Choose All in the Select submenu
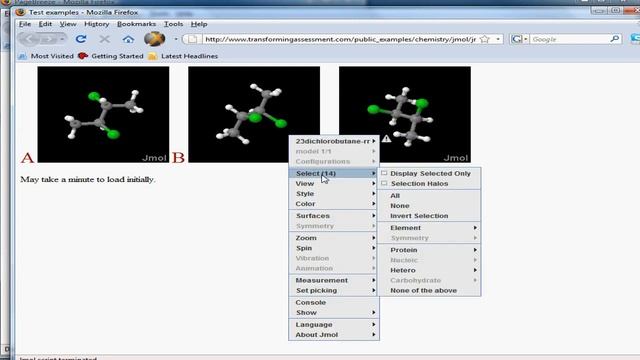 (x=429, y=196)
